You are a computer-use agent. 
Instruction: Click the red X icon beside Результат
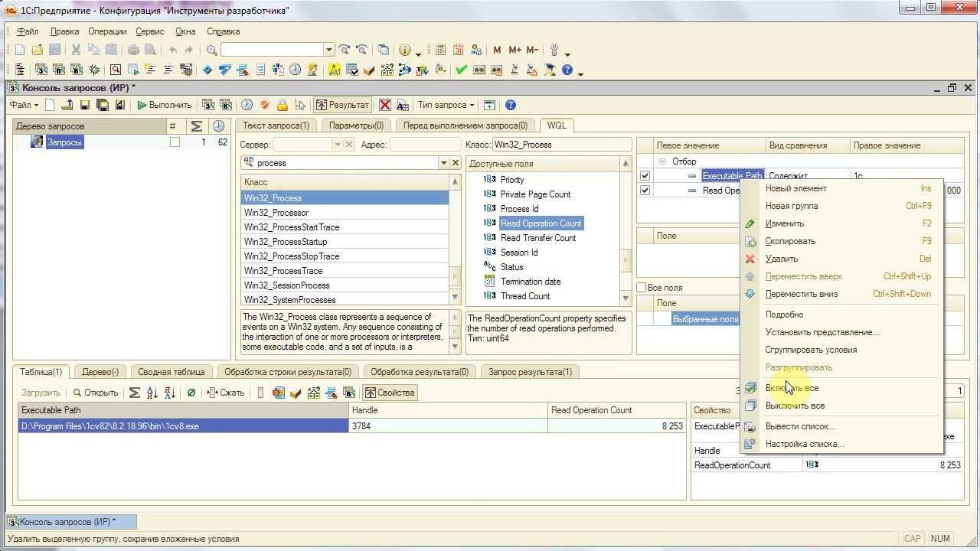pos(385,105)
